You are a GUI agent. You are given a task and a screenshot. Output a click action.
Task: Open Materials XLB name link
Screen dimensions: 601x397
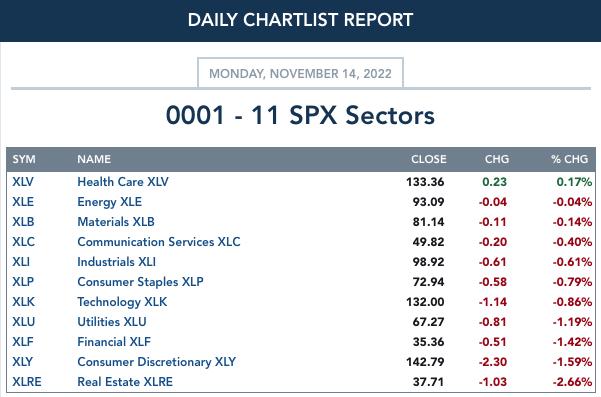click(x=116, y=221)
